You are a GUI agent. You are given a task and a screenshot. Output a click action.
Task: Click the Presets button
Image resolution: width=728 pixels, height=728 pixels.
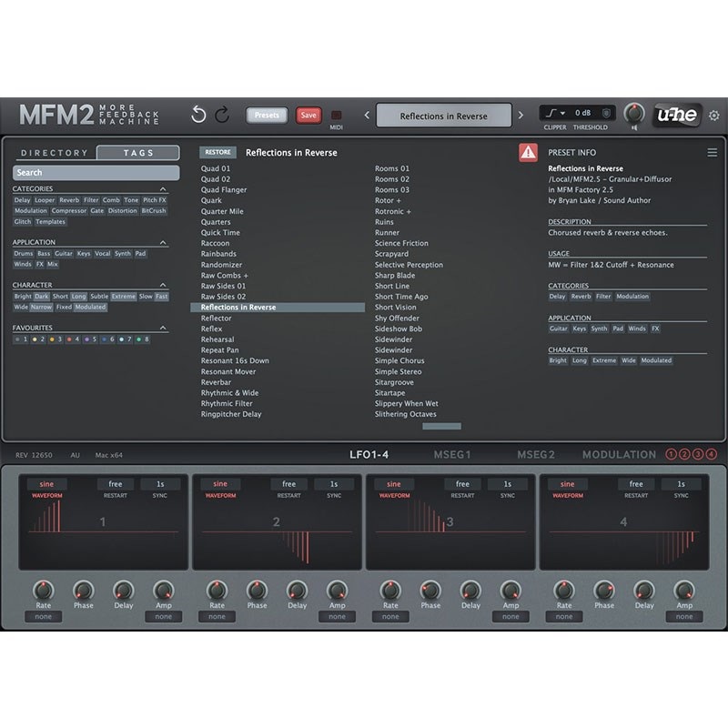[267, 116]
